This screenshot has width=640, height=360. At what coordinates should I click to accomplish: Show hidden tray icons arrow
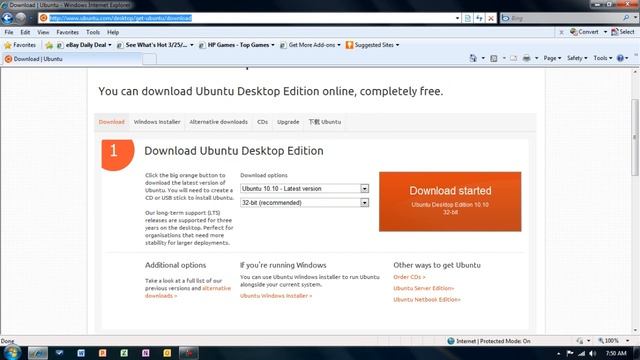coord(558,353)
